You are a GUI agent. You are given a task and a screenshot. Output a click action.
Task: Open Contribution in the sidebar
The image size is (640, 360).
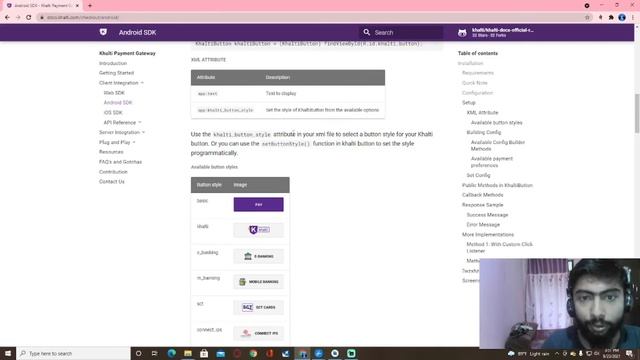pos(113,172)
